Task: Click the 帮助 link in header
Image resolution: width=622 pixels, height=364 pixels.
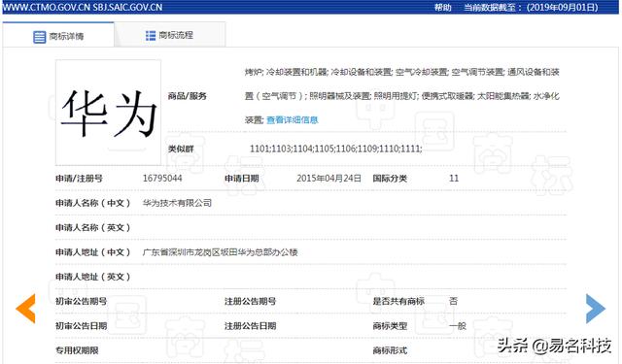Action: point(443,7)
